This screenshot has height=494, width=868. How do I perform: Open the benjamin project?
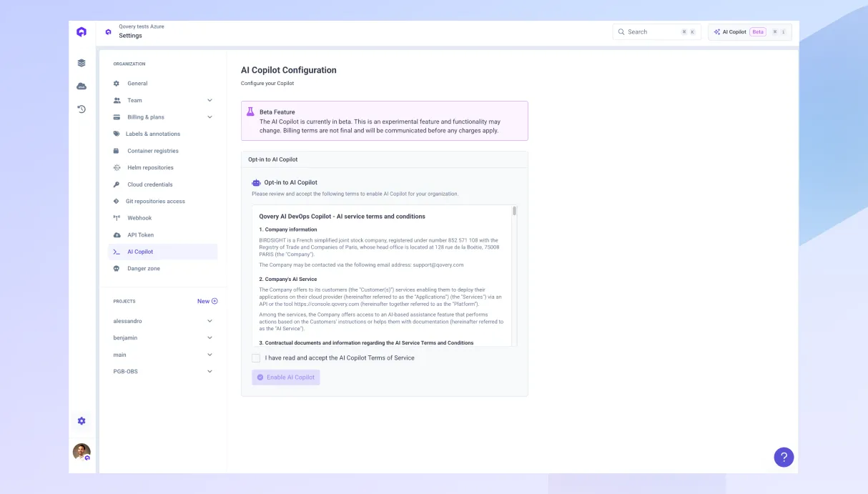pyautogui.click(x=125, y=337)
